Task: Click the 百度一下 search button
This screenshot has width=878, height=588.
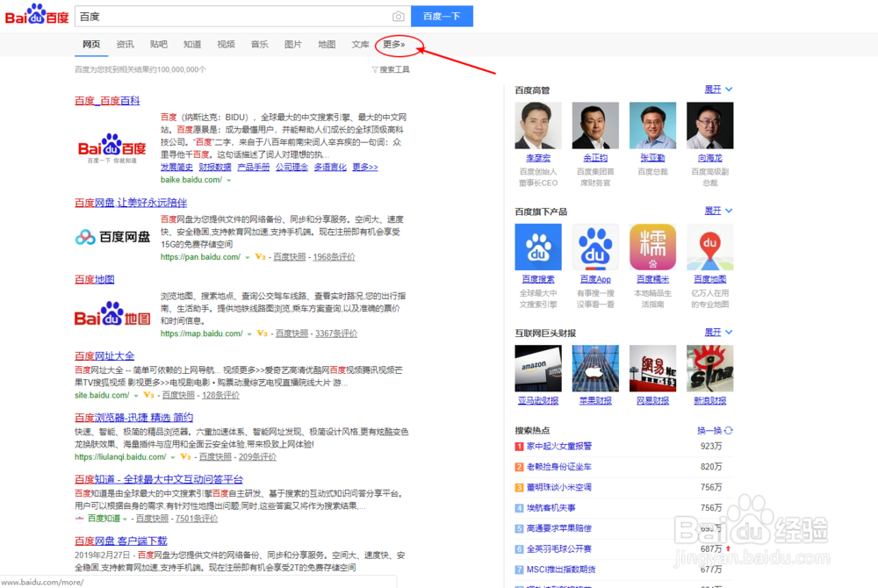Action: point(442,16)
